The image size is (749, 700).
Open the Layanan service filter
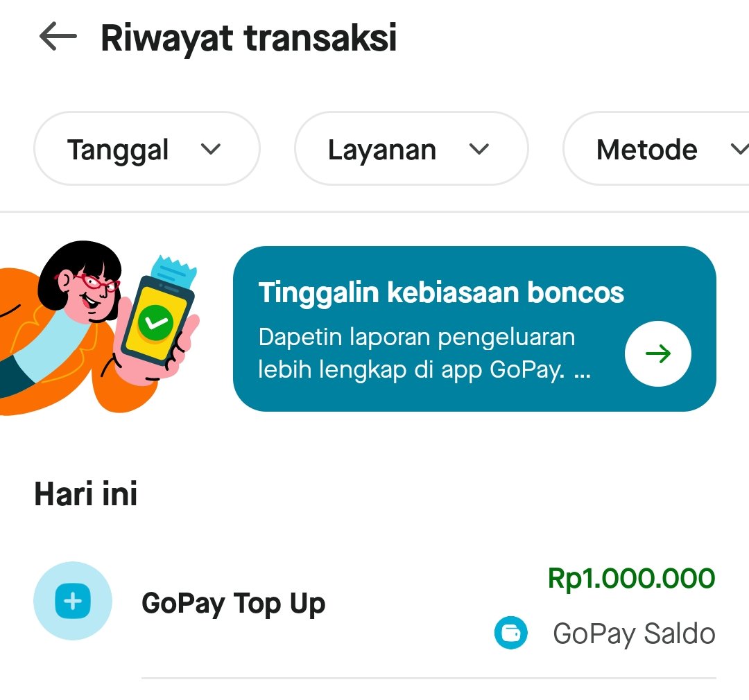click(x=411, y=148)
